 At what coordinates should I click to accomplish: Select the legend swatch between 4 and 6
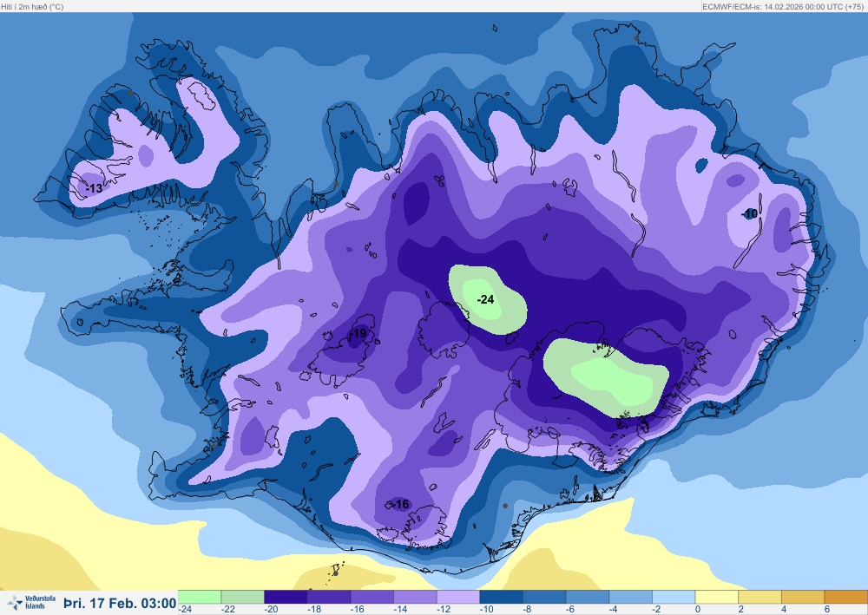tap(803, 597)
